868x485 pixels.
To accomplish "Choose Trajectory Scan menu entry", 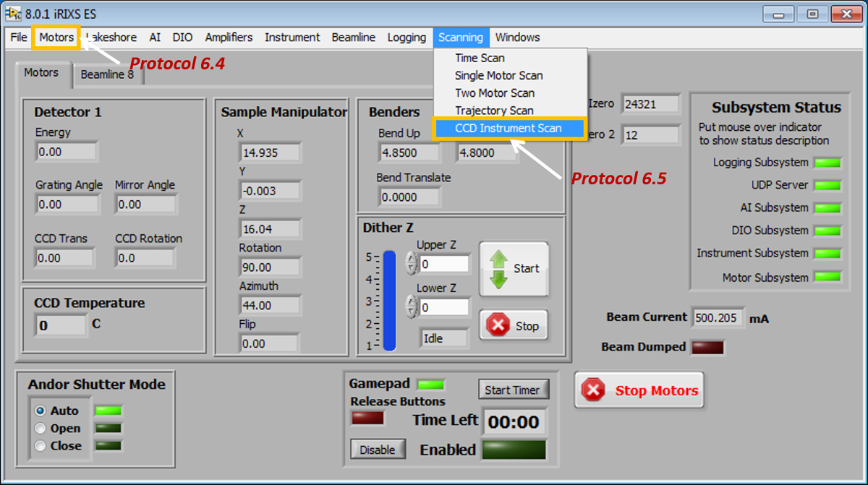I will pos(510,111).
